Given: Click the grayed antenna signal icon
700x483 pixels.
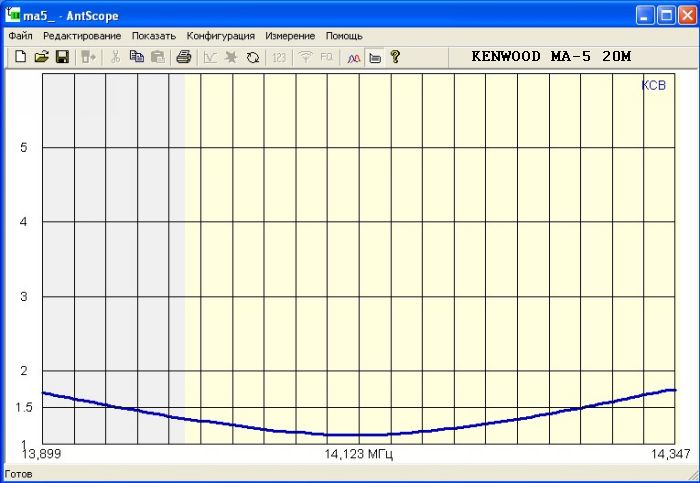Looking at the screenshot, I should 306,57.
